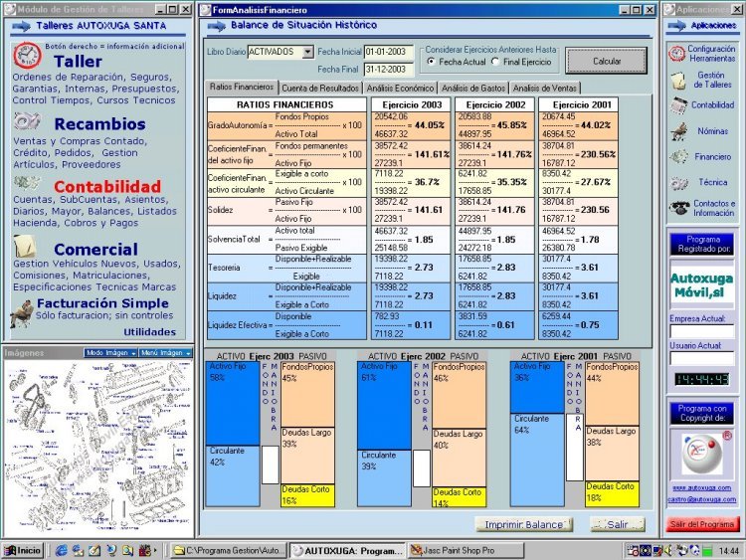The height and width of the screenshot is (560, 746).
Task: Click the red Contabilidad heading
Action: click(x=107, y=187)
